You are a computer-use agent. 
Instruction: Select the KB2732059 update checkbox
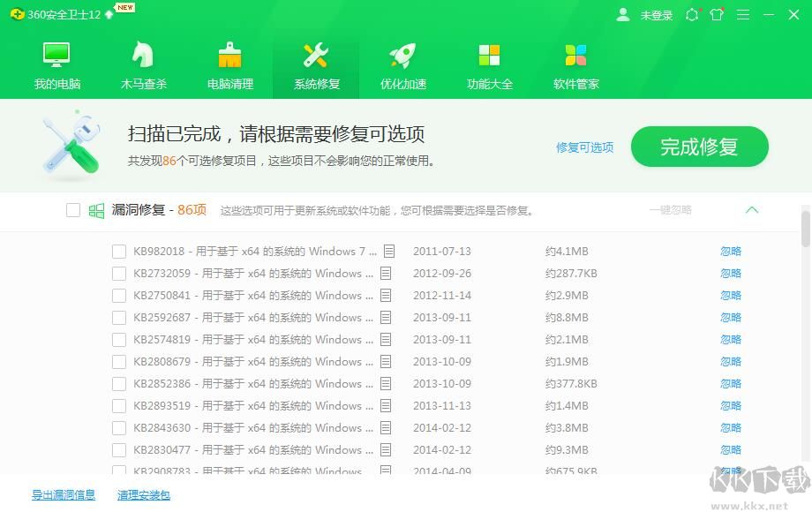[118, 273]
